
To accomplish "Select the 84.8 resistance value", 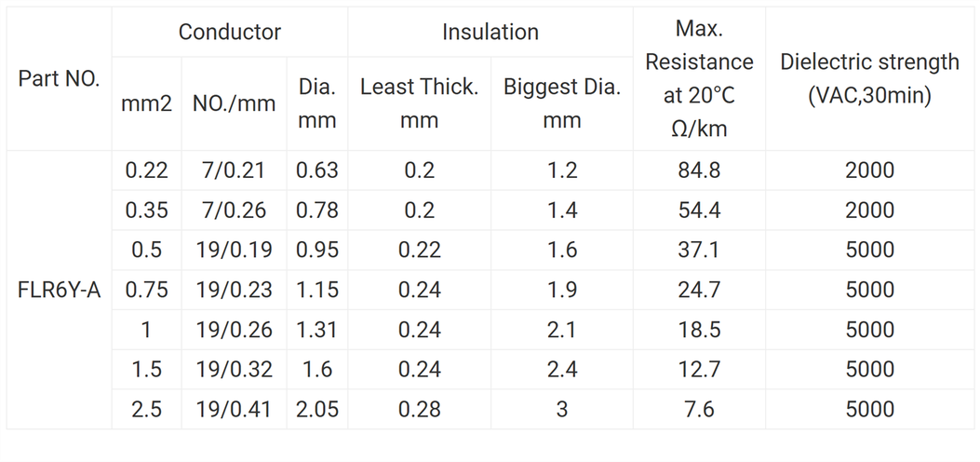I will 699,170.
